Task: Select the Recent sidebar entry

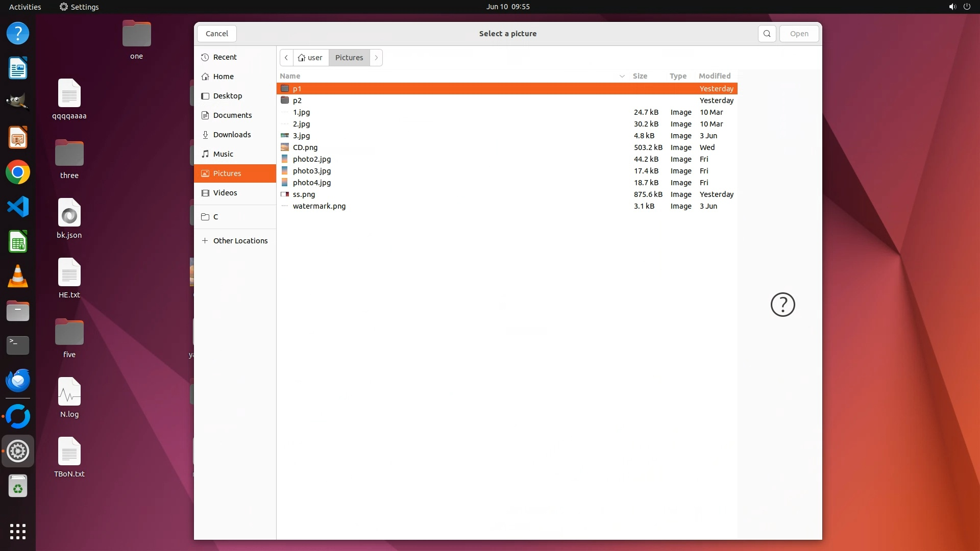Action: (x=225, y=57)
